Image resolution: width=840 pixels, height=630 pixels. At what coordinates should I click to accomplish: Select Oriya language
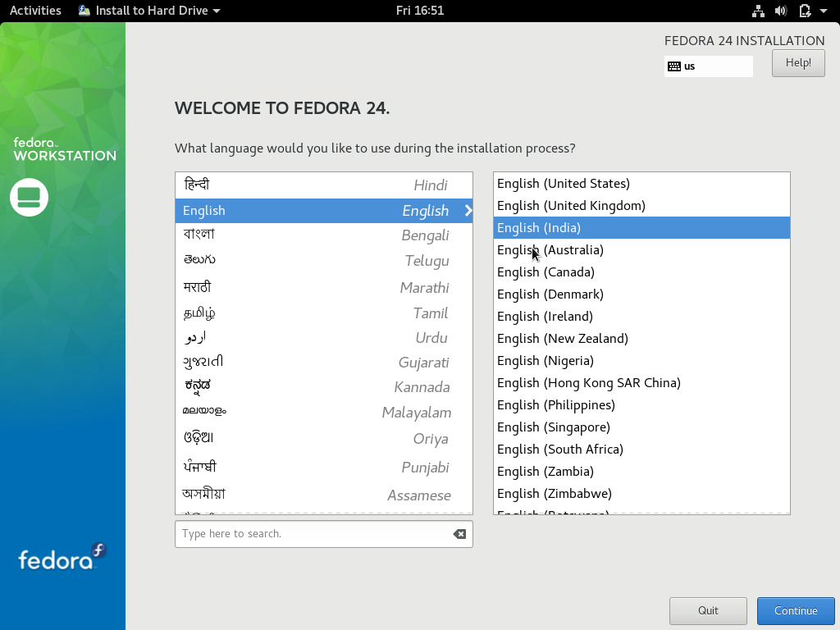(323, 439)
